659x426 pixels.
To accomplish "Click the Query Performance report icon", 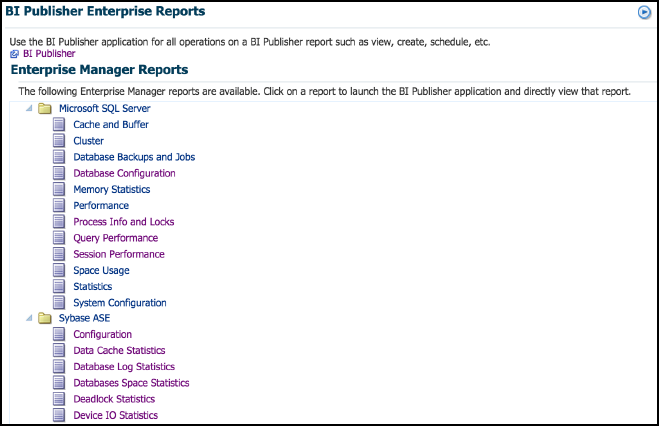I will coord(59,238).
